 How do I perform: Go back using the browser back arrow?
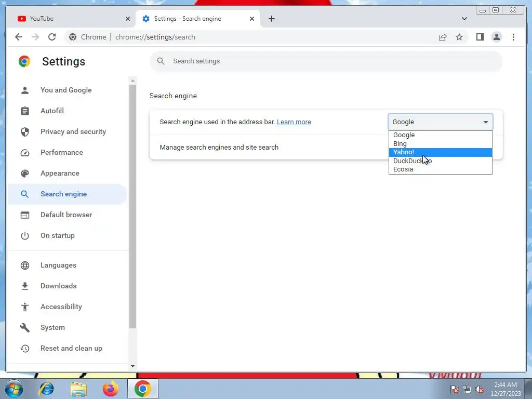pyautogui.click(x=19, y=37)
